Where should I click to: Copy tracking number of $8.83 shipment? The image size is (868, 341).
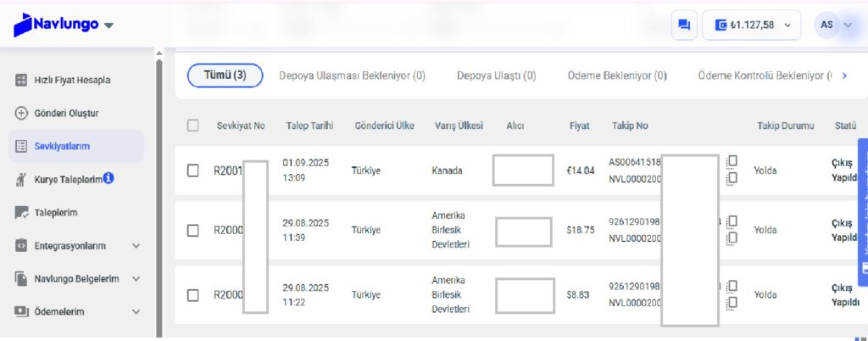[732, 286]
